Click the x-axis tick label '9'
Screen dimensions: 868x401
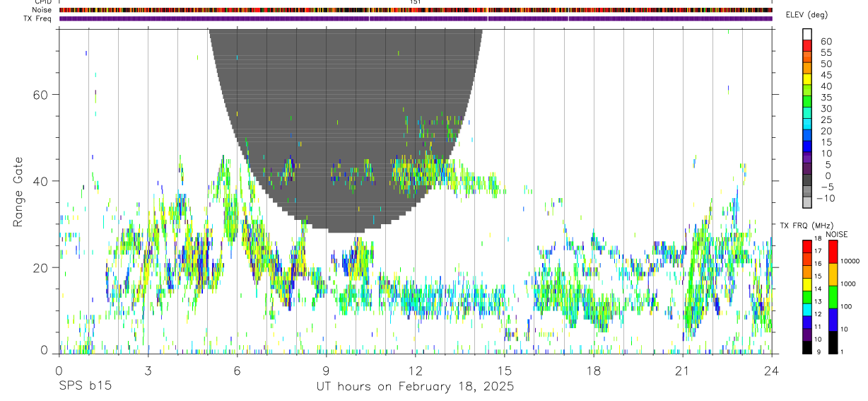(326, 371)
